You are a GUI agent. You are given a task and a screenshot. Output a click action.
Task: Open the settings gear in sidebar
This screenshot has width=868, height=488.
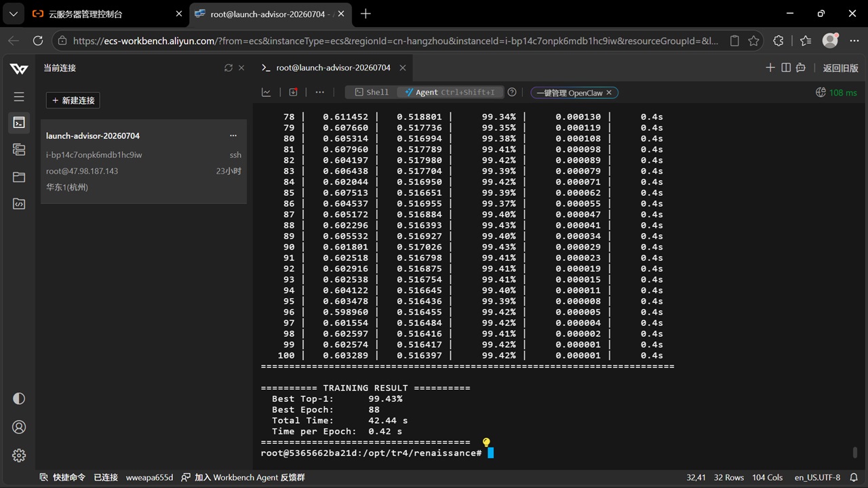pyautogui.click(x=19, y=455)
